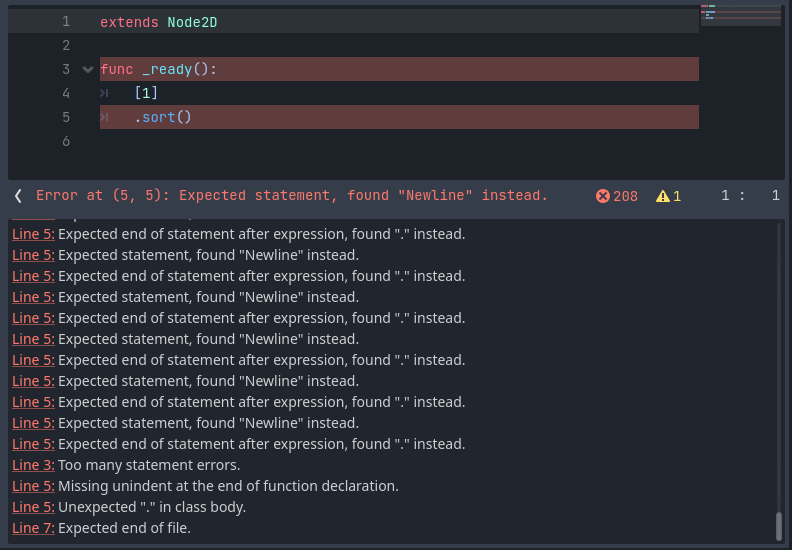Click the 'func' keyword on line 3
The width and height of the screenshot is (792, 550).
[x=117, y=69]
